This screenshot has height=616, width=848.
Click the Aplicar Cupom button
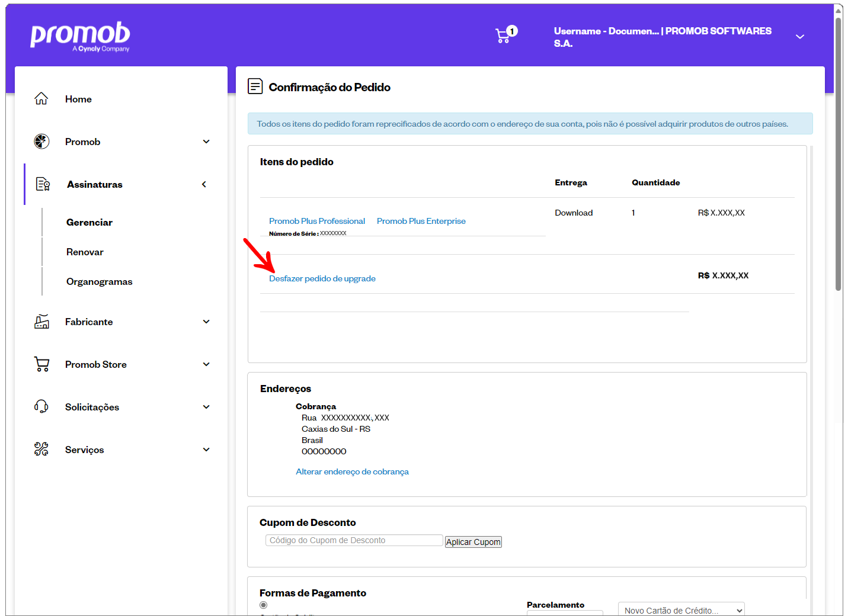pyautogui.click(x=473, y=541)
